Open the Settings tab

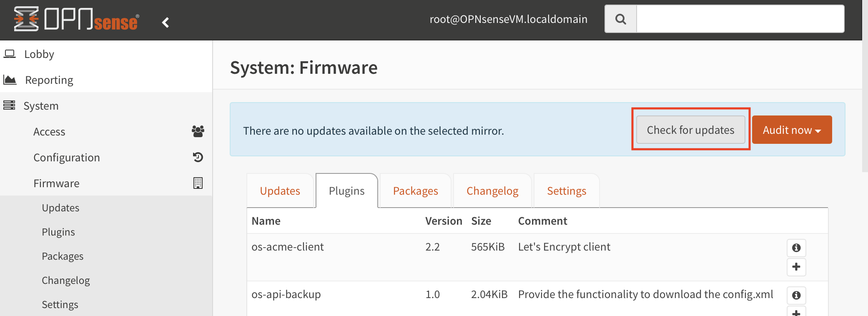567,191
